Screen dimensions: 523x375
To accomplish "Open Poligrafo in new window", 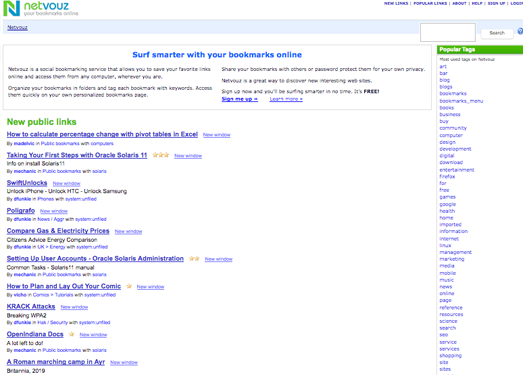I will (x=54, y=211).
